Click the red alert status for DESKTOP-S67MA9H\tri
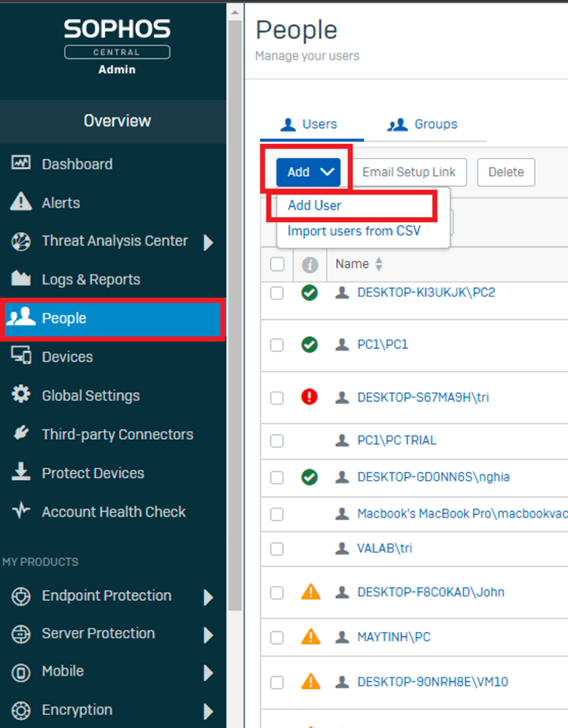568x728 pixels. point(309,397)
